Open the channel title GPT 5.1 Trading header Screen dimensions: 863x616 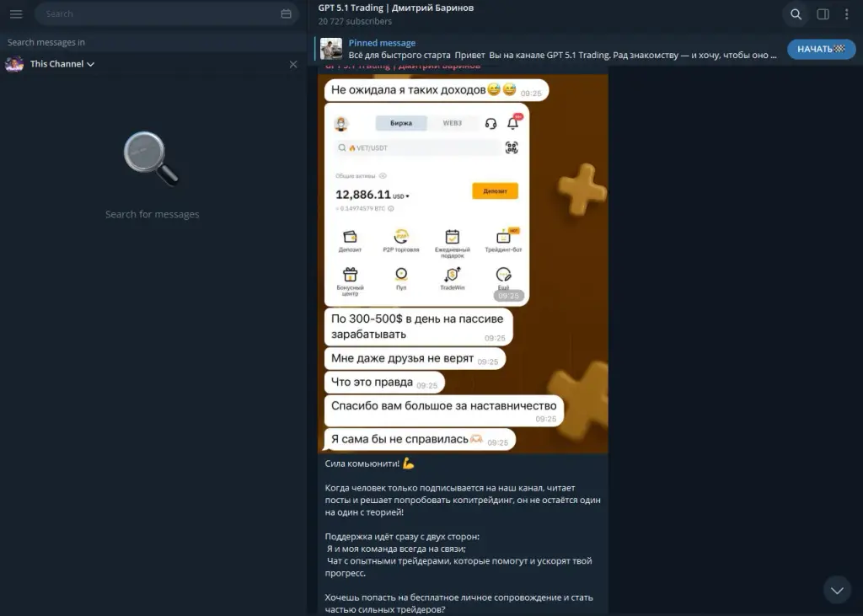coord(396,8)
